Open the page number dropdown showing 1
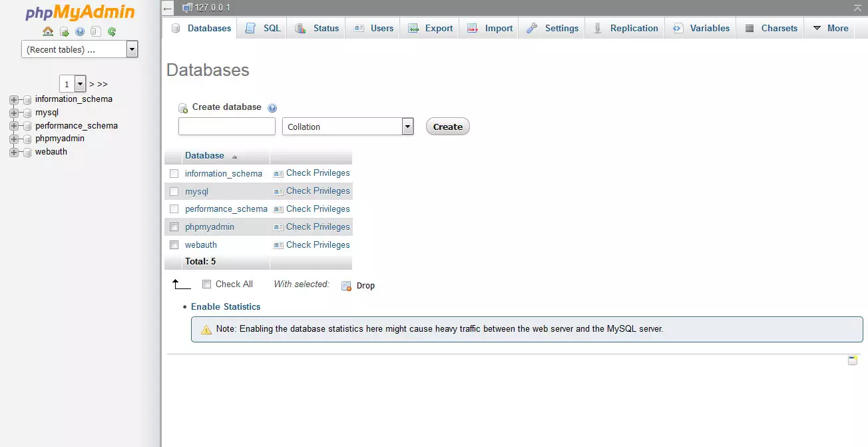The height and width of the screenshot is (447, 868). (x=73, y=84)
